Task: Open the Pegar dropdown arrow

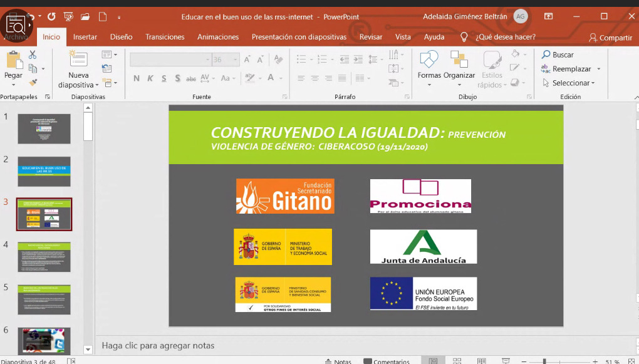Action: click(13, 85)
